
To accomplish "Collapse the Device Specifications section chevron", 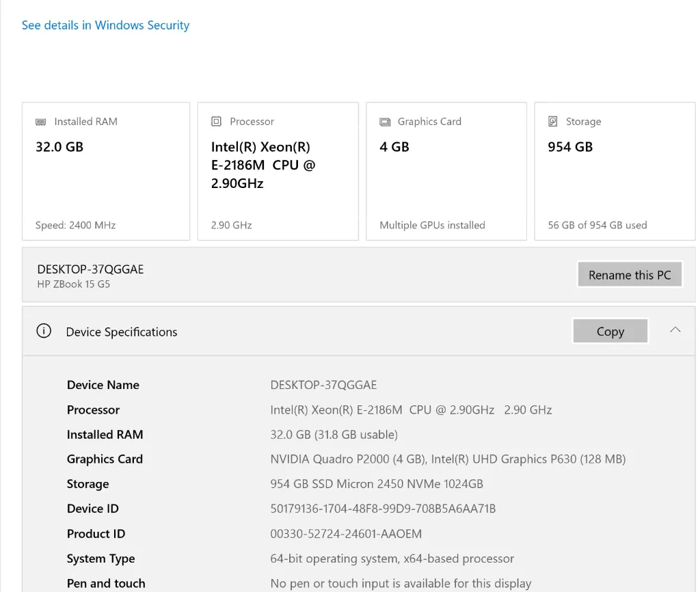I will point(675,330).
